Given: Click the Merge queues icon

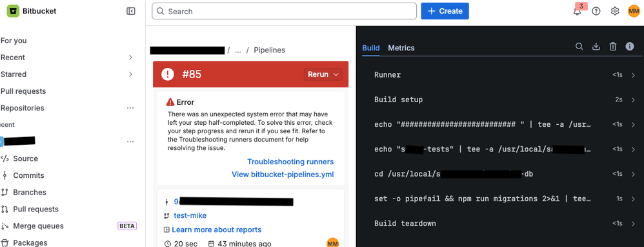Looking at the screenshot, I should (x=5, y=226).
